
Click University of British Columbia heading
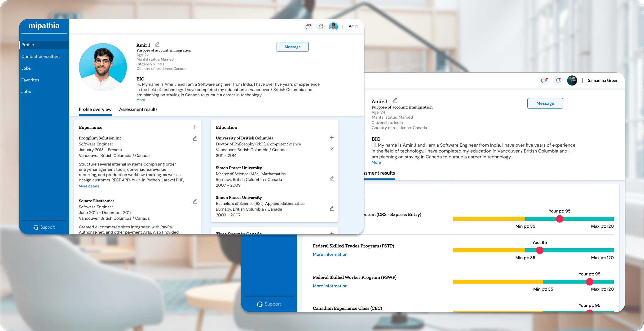click(x=244, y=138)
